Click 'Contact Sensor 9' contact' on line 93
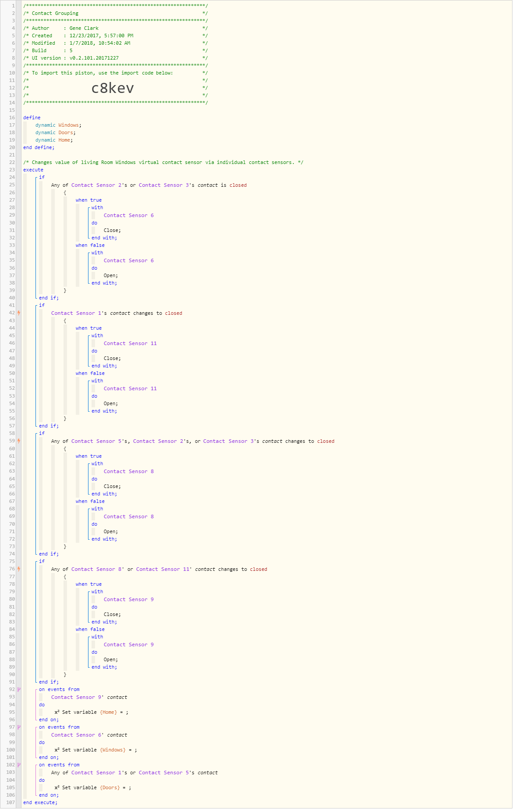Screen dimensions: 516x812 click(x=89, y=697)
